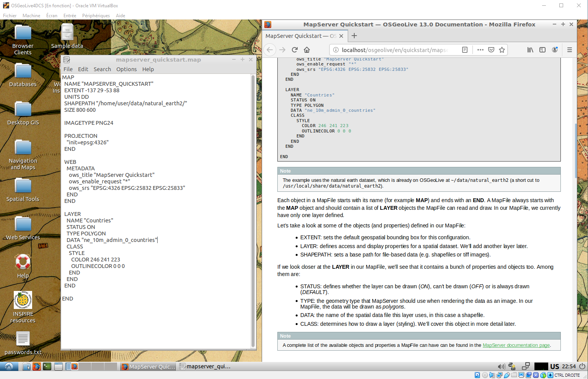The height and width of the screenshot is (379, 588).
Task: Open the power manager tray icon
Action: point(512,366)
